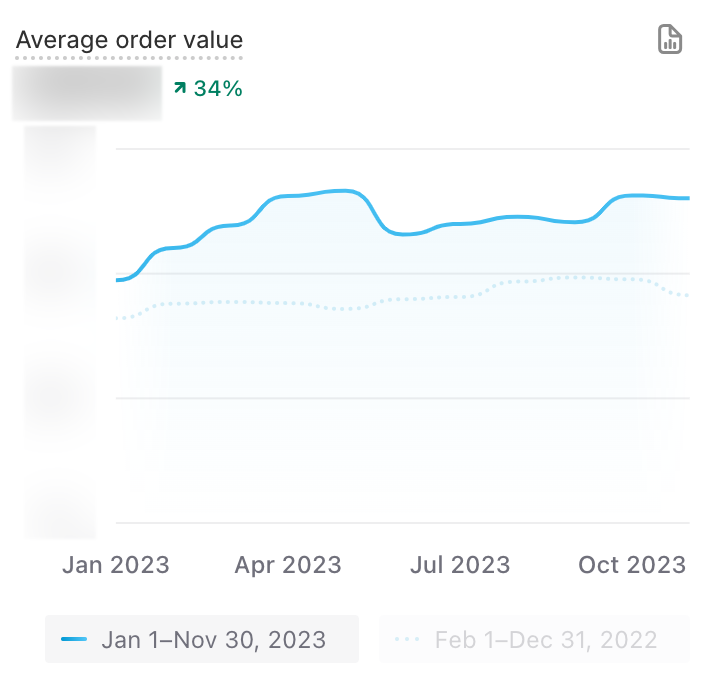
Task: Click the green upward trend arrow icon
Action: click(x=180, y=89)
